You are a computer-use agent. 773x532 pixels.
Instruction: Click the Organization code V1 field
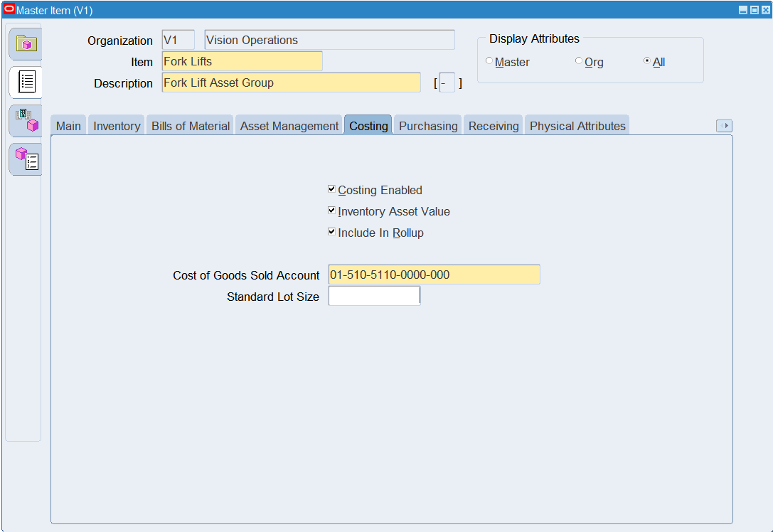178,40
